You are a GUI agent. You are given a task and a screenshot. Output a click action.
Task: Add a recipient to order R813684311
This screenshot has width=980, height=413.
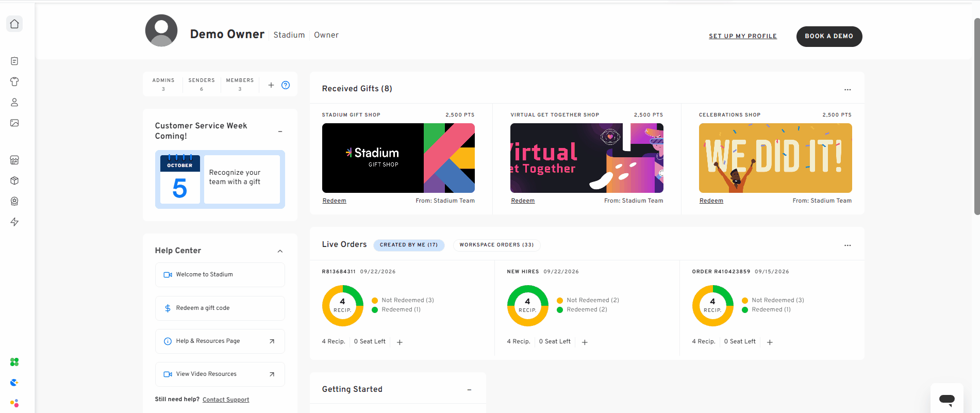pos(400,342)
